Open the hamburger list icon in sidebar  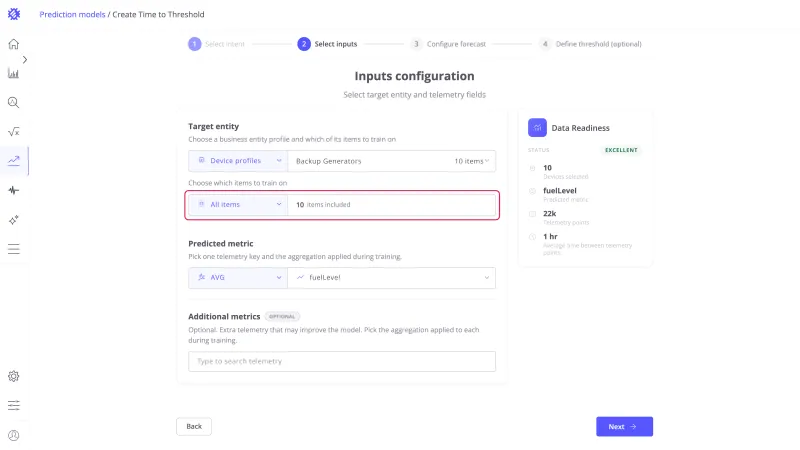point(14,249)
